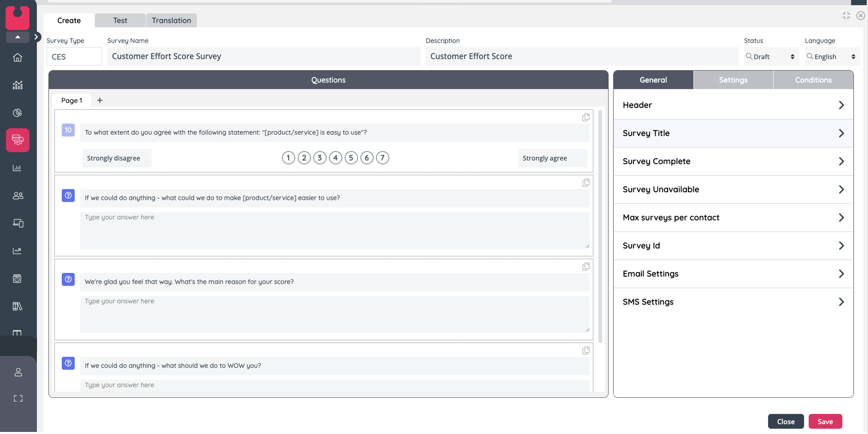Open the Language dropdown showing English
This screenshot has height=434, width=868.
click(x=832, y=57)
